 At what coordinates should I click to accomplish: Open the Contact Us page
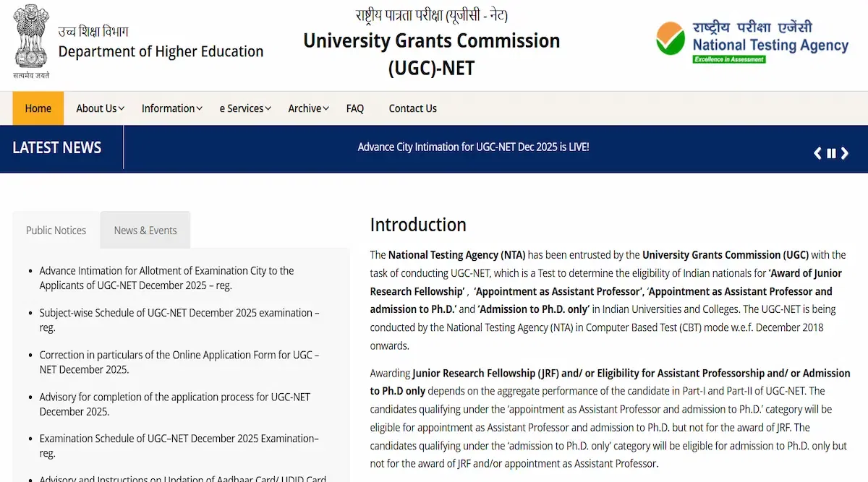pos(412,108)
